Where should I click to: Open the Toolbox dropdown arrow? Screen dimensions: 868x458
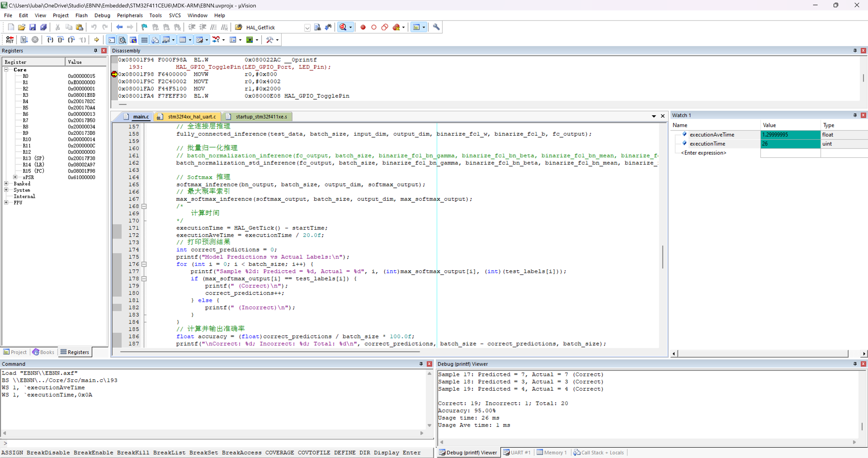pyautogui.click(x=277, y=40)
